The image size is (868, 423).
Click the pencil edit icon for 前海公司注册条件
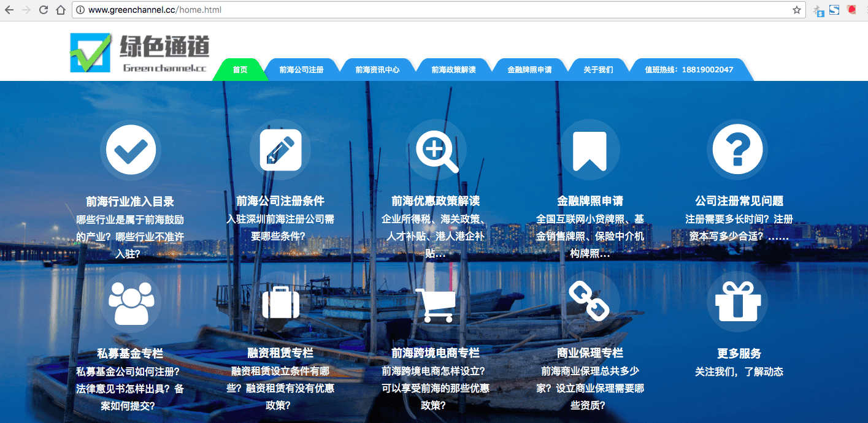coord(280,150)
